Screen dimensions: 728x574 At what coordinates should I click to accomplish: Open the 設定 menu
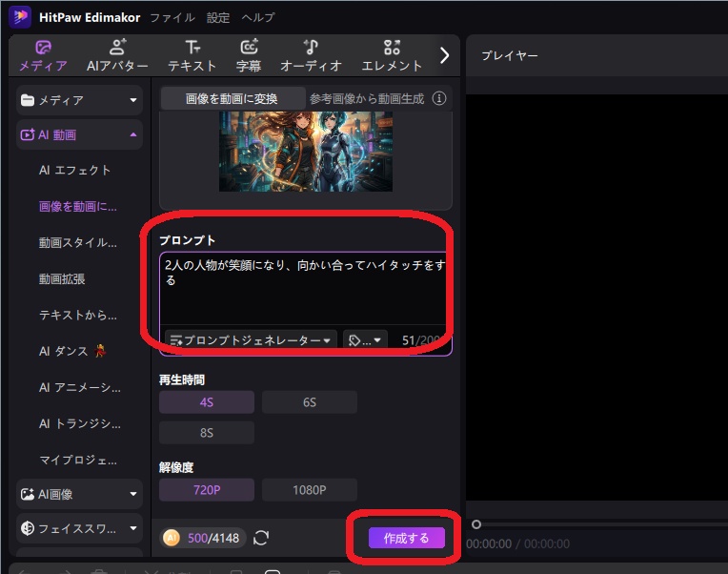pyautogui.click(x=218, y=18)
